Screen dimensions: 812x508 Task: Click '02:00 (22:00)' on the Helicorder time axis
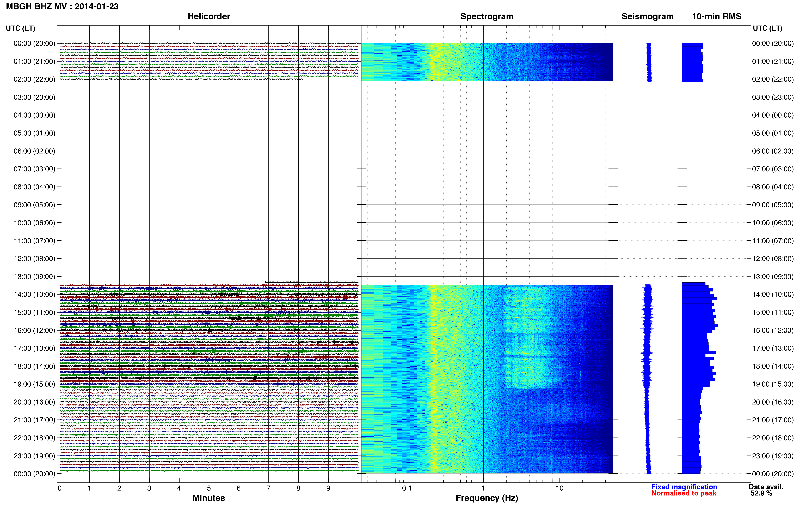pos(34,79)
